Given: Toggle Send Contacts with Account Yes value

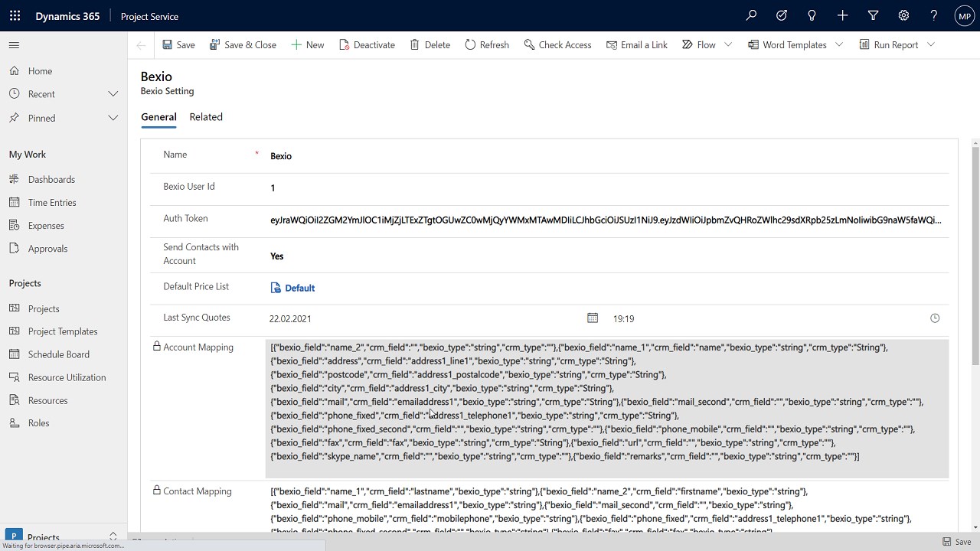Looking at the screenshot, I should tap(277, 256).
